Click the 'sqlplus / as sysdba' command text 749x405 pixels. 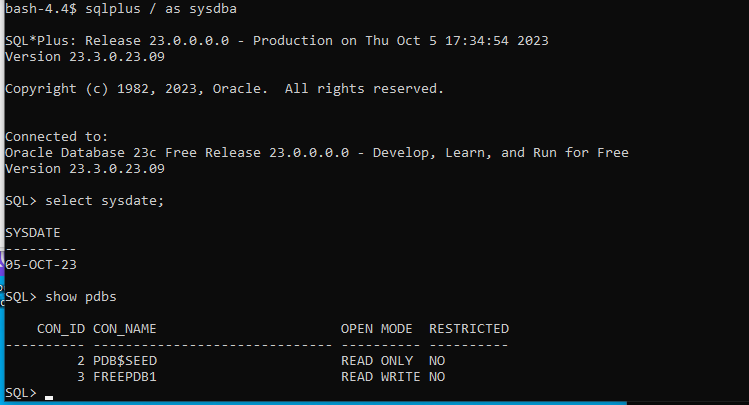(x=161, y=9)
